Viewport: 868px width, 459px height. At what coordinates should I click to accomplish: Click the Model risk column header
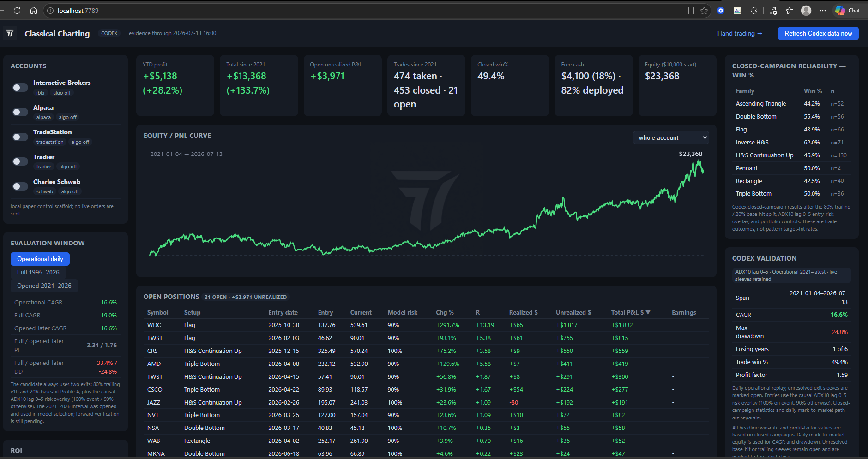coord(402,312)
